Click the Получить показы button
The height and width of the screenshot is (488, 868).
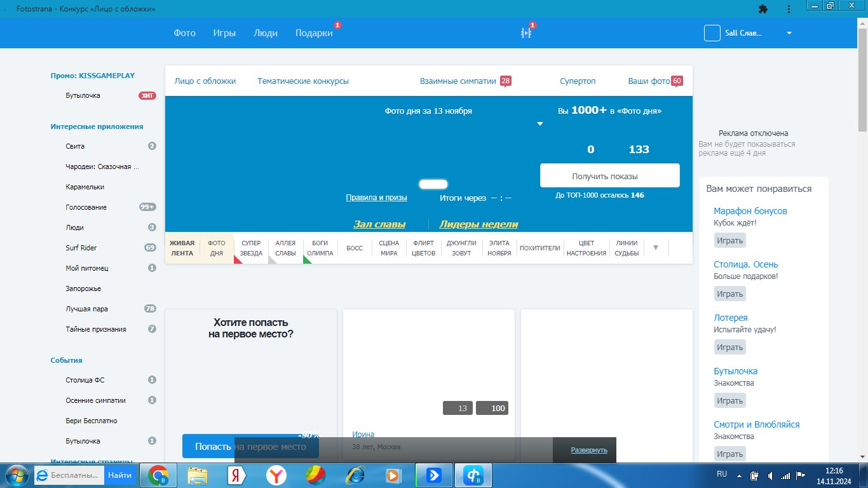pyautogui.click(x=609, y=176)
